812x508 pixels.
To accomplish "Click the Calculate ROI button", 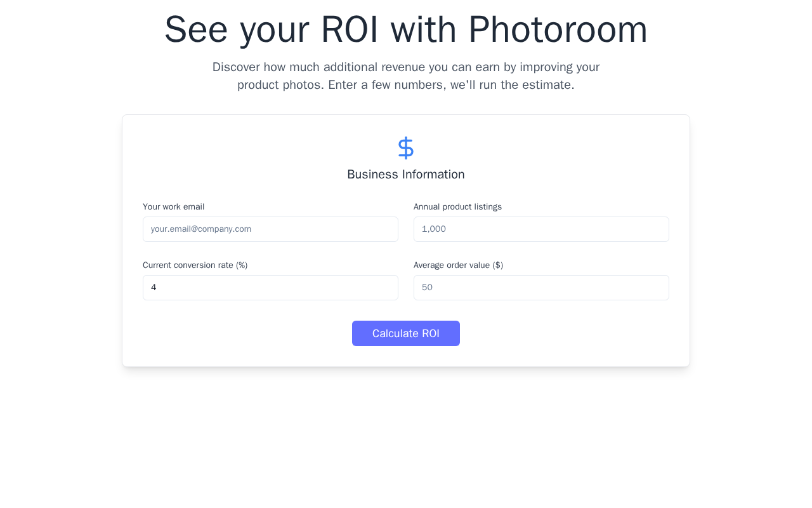I will pyautogui.click(x=406, y=333).
